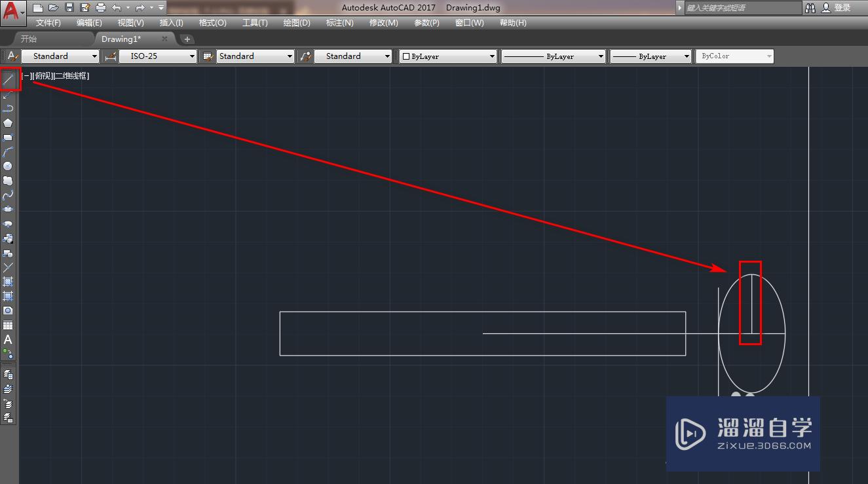
Task: Select the Construction Line tool
Action: 8,94
